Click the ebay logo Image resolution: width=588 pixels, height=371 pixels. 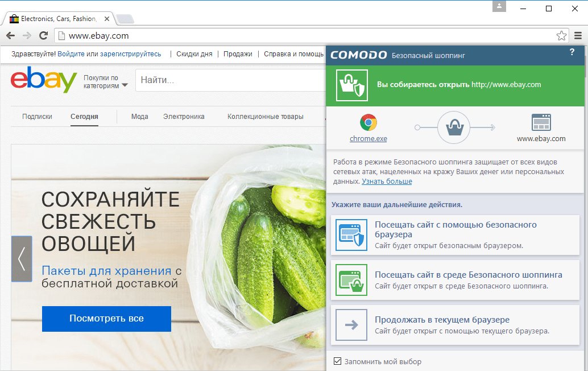[44, 79]
